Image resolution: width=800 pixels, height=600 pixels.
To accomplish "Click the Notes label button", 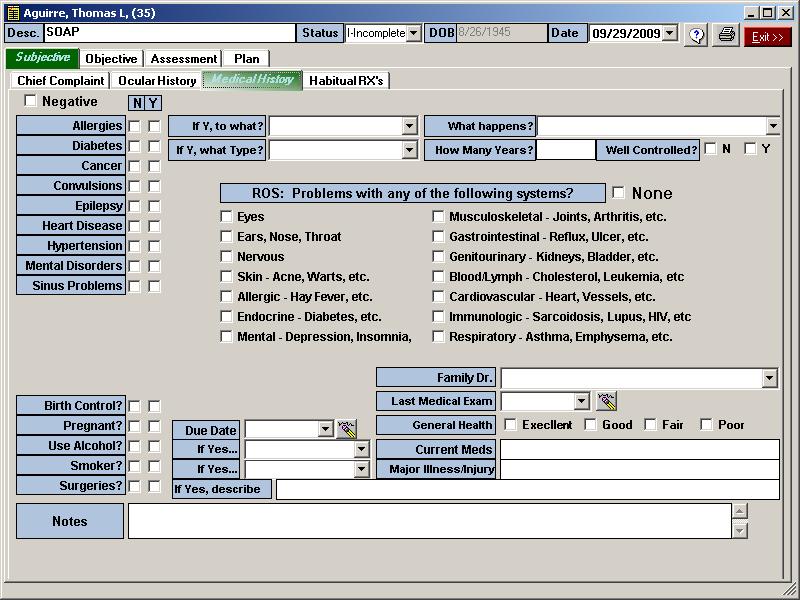I will (x=70, y=521).
